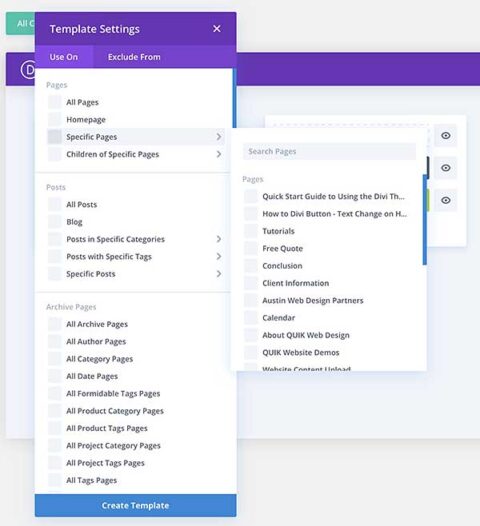Image resolution: width=480 pixels, height=526 pixels.
Task: Switch to the Use On tab
Action: coord(64,57)
